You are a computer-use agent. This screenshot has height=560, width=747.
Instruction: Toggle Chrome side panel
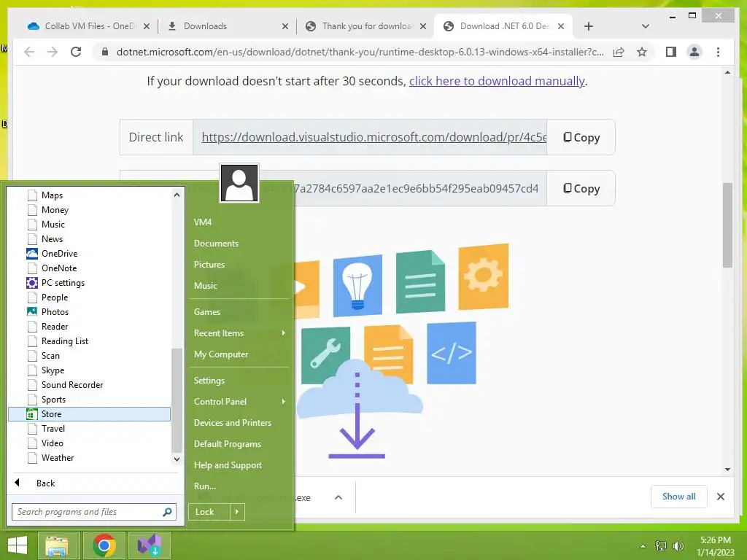[x=671, y=52]
